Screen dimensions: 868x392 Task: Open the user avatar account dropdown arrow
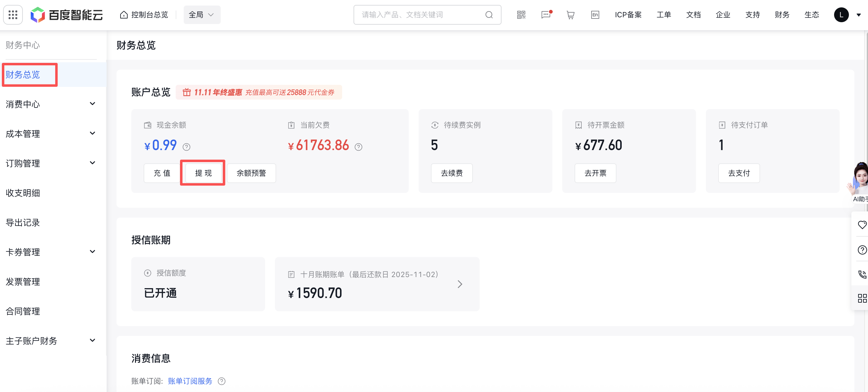point(858,15)
